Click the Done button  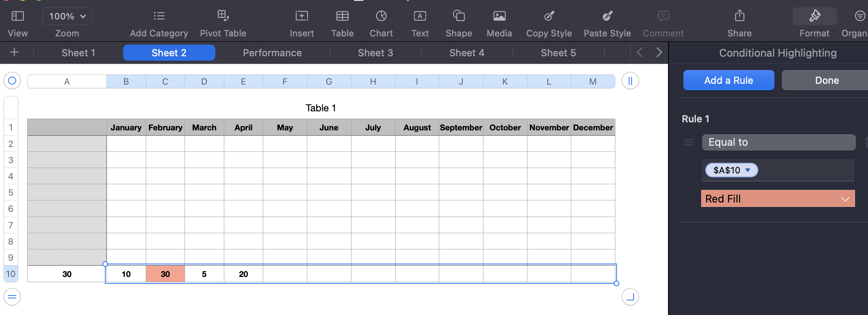click(x=826, y=80)
